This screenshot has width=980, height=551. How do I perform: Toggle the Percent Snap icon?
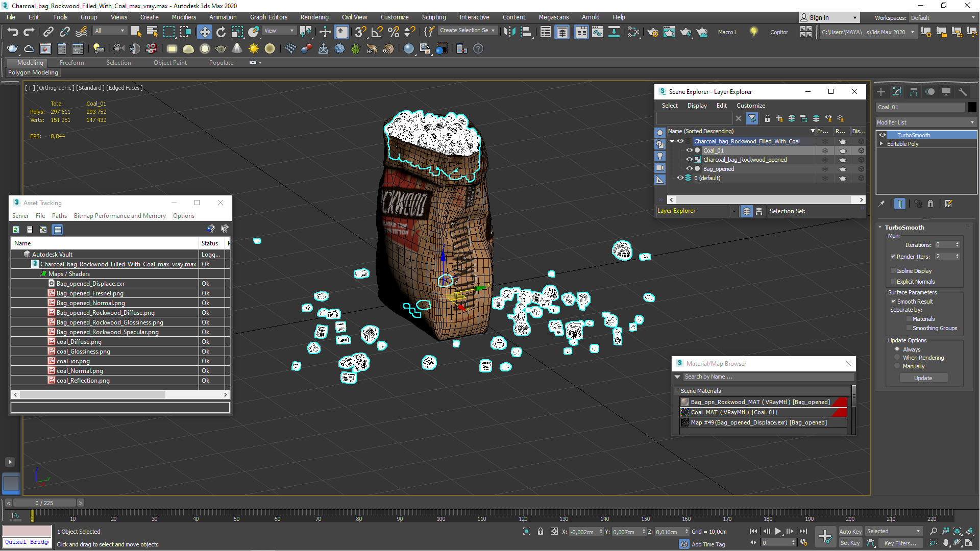(393, 32)
